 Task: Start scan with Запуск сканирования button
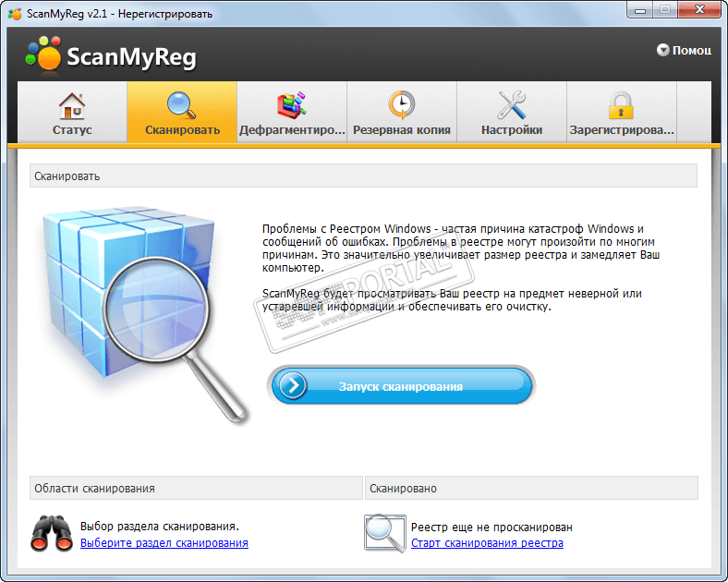[401, 386]
